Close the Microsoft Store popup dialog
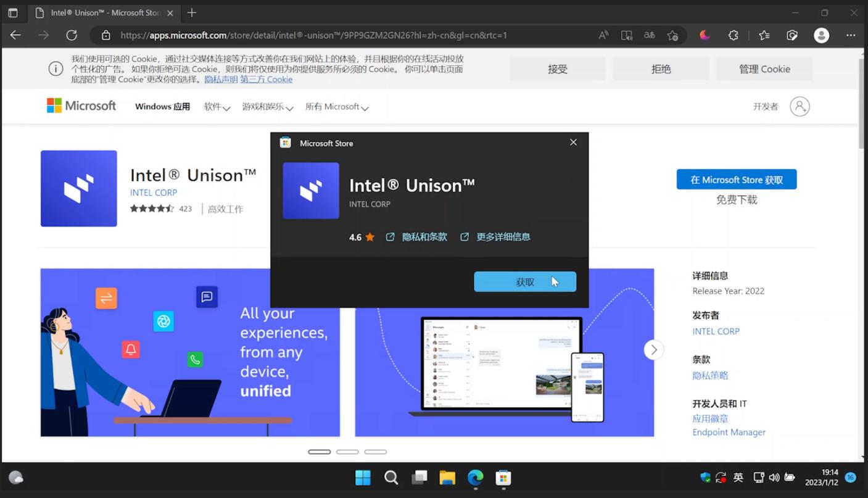The image size is (868, 498). (x=573, y=143)
